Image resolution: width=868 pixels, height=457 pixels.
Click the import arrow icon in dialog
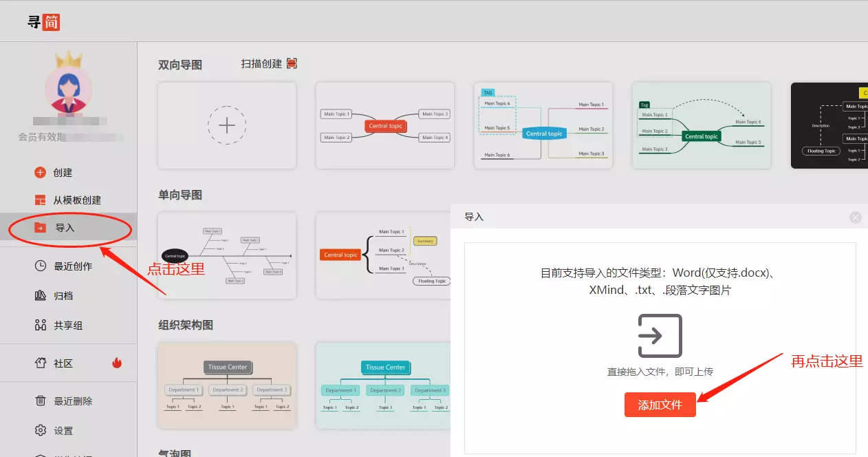coord(660,336)
